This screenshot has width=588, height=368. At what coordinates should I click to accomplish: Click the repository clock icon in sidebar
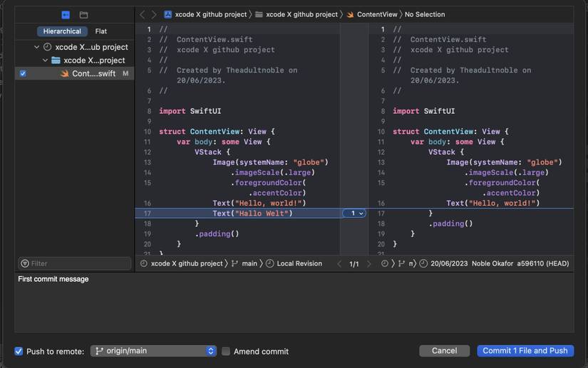[x=47, y=47]
